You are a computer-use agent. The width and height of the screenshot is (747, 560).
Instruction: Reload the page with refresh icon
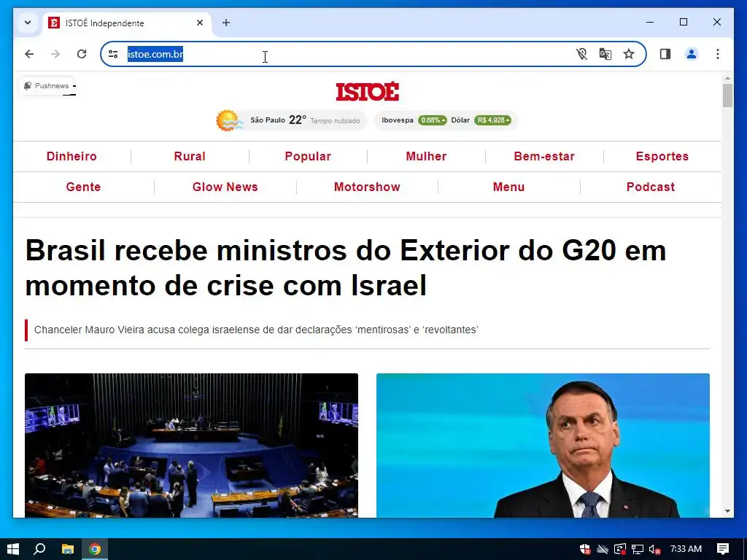click(x=82, y=54)
